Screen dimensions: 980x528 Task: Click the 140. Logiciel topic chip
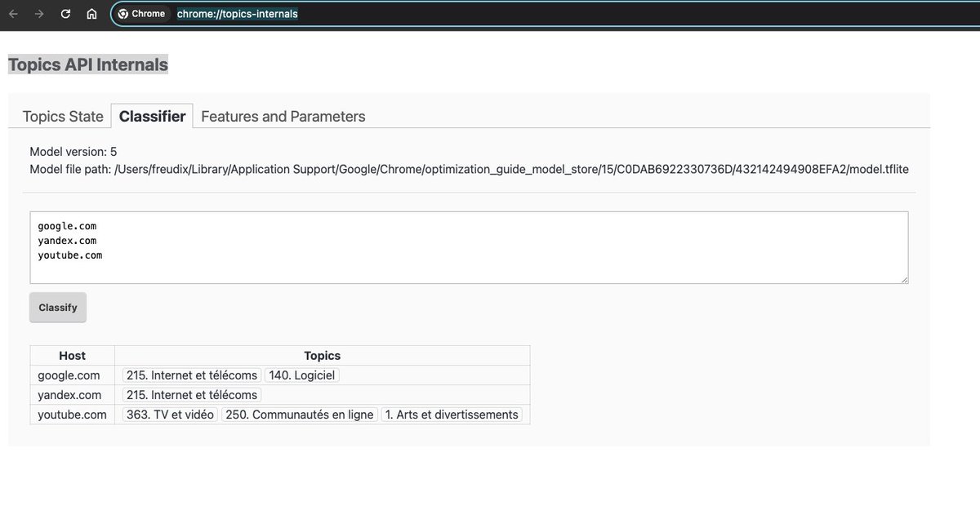click(x=301, y=375)
